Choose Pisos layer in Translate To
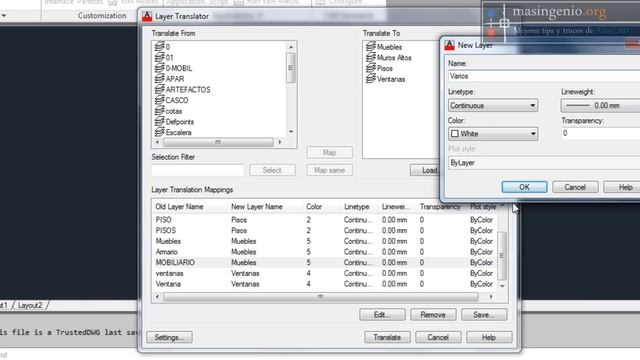Screen dimensions: 640x360 (379, 68)
